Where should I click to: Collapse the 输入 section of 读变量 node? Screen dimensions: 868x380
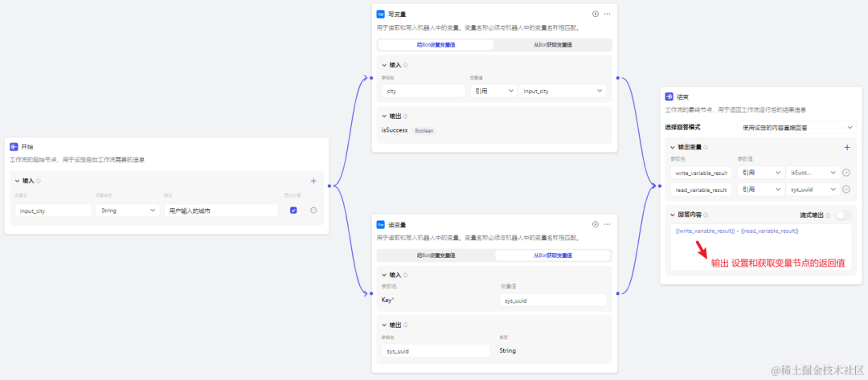point(384,275)
